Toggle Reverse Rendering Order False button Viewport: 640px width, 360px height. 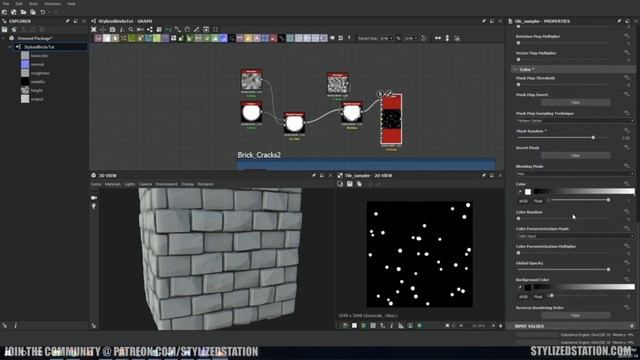click(575, 316)
